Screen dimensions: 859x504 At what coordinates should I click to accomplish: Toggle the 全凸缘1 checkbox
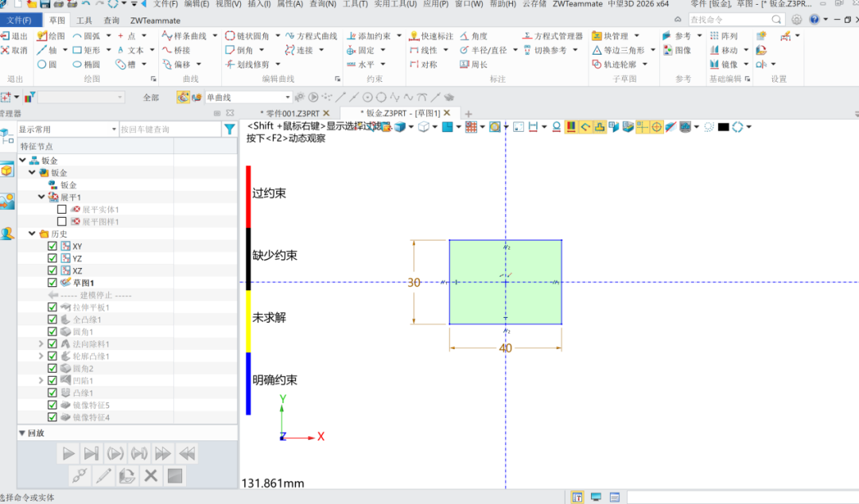52,319
